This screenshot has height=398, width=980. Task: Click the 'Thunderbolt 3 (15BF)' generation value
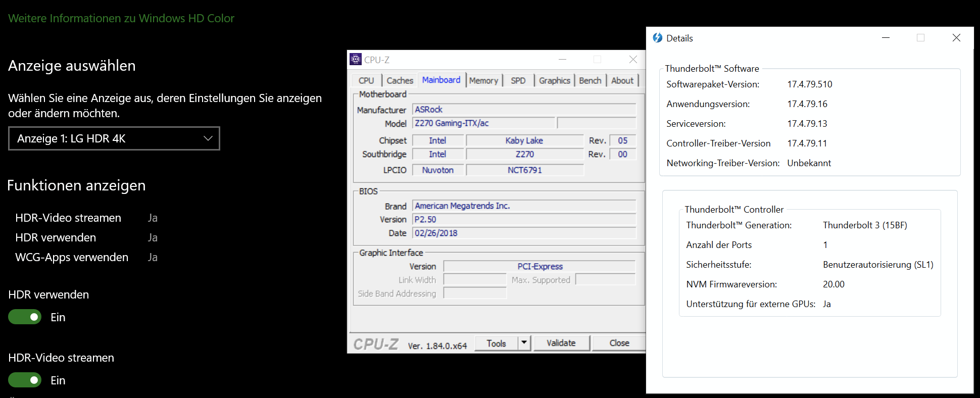865,225
